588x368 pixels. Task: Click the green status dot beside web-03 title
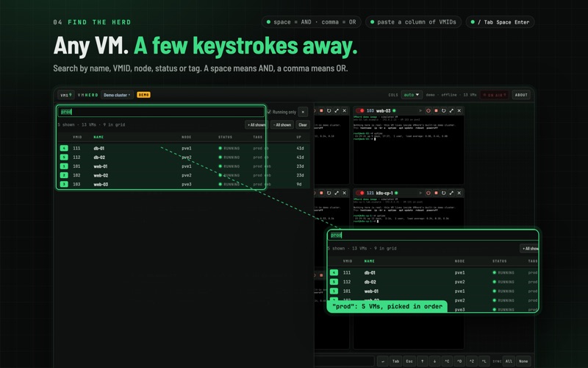394,111
